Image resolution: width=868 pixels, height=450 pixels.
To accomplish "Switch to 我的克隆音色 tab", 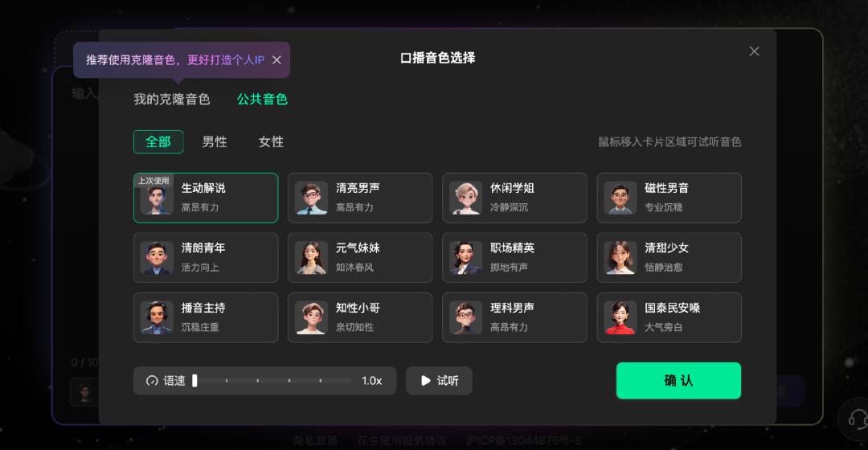I will tap(172, 99).
